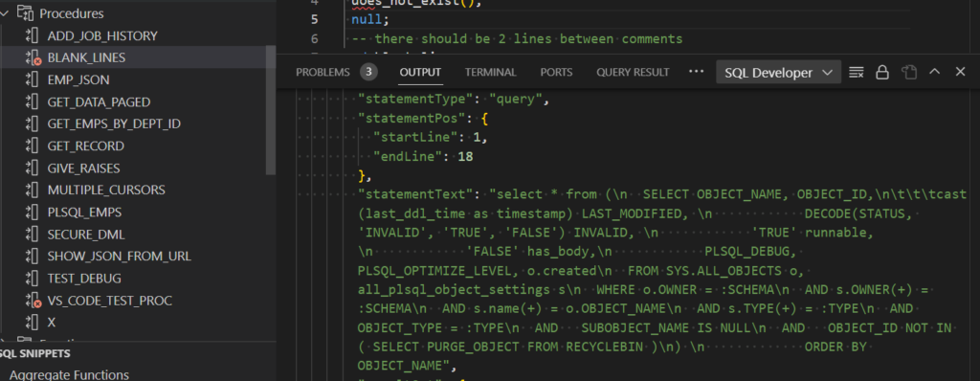Maximize the panel with the chevron-up icon
Screen dimensions: 980x381
tap(934, 72)
